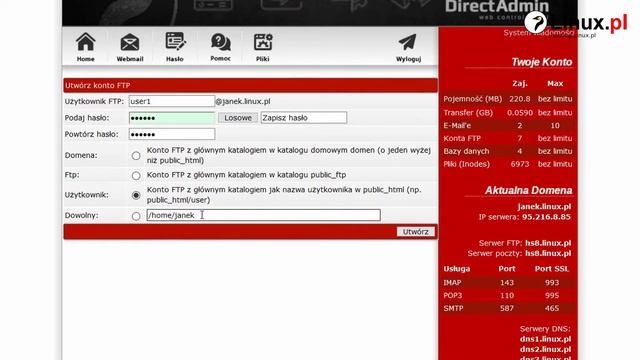Viewport: 640px width, 360px height.
Task: Click the SMTP service row
Action: pyautogui.click(x=508, y=308)
